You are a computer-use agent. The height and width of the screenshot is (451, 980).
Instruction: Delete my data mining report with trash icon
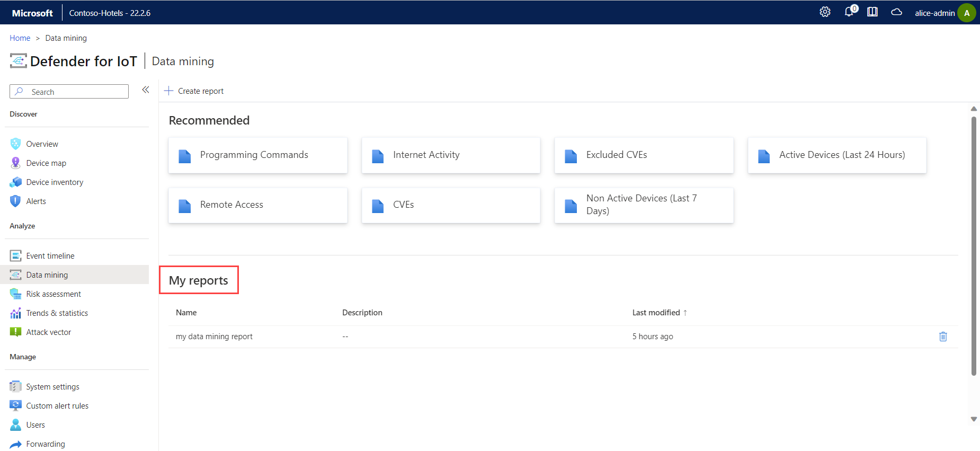pyautogui.click(x=943, y=337)
